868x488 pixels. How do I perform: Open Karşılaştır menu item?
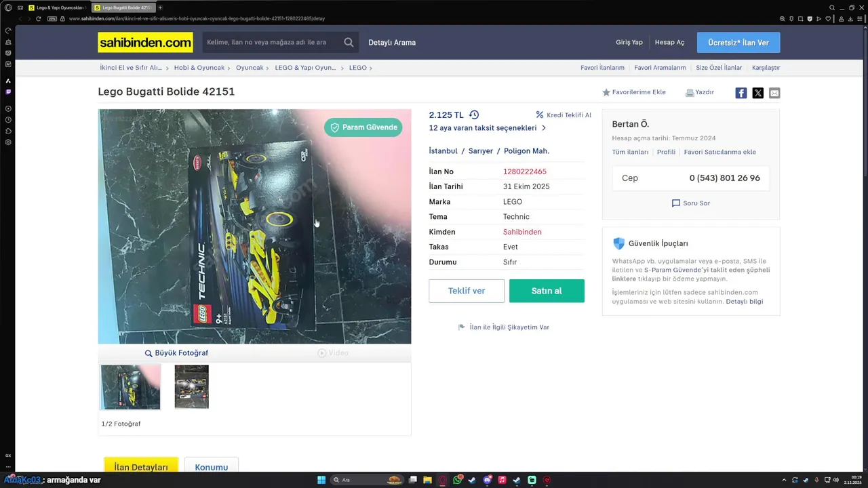766,68
